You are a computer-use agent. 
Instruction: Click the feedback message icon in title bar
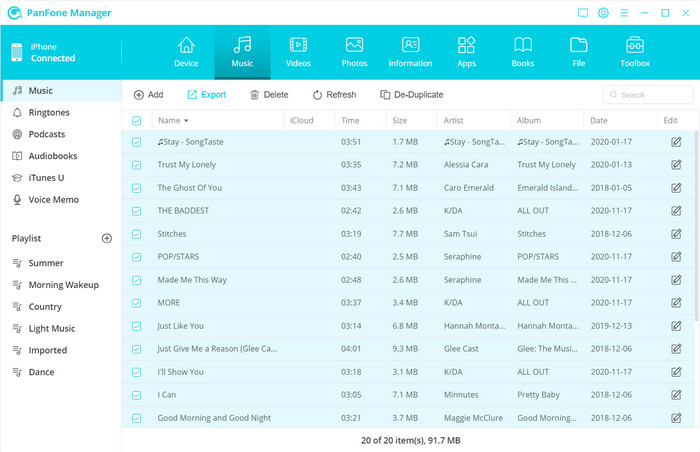[583, 13]
